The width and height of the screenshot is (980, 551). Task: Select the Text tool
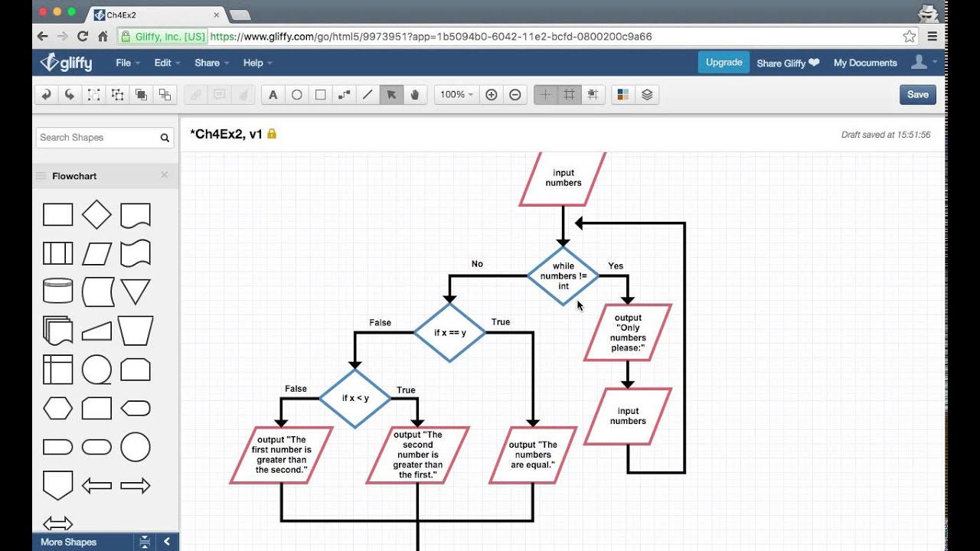pos(273,95)
